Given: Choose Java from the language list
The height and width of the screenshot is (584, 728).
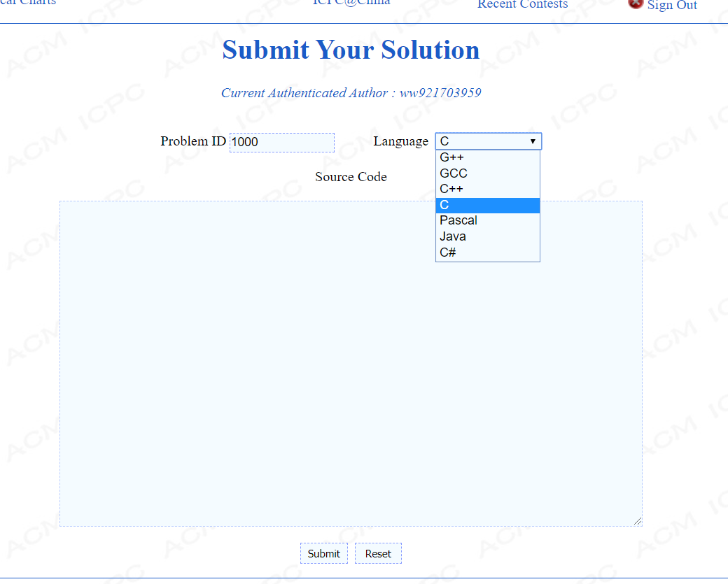Looking at the screenshot, I should coord(487,236).
